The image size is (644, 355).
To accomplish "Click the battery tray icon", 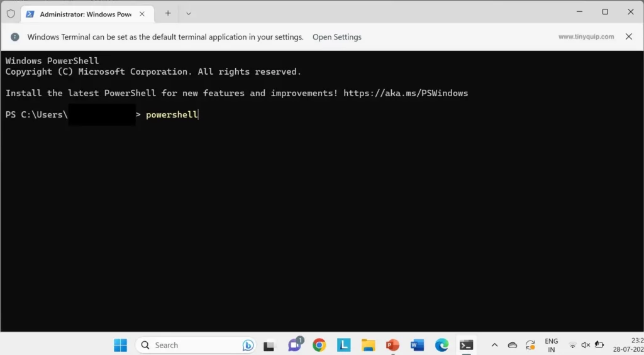I will coord(599,345).
